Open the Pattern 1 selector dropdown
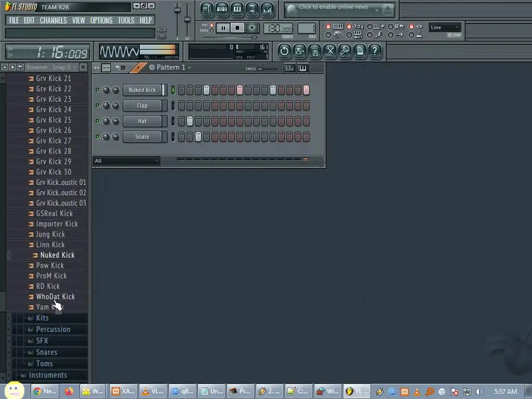The width and height of the screenshot is (532, 399). (170, 68)
